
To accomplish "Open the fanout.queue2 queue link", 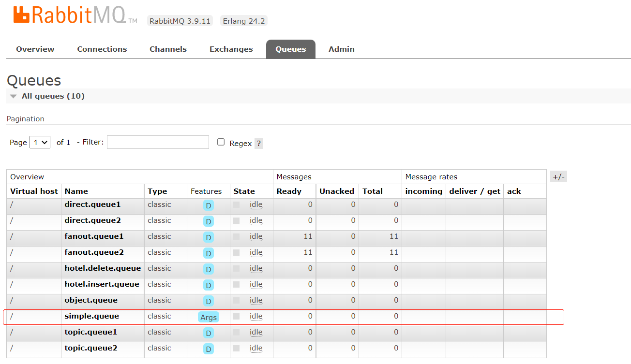I will tap(94, 252).
